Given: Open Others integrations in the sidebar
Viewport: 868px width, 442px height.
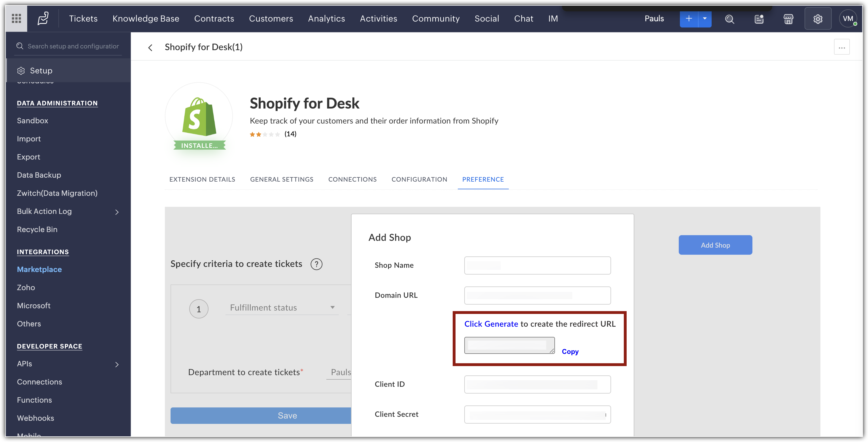Looking at the screenshot, I should click(x=29, y=324).
